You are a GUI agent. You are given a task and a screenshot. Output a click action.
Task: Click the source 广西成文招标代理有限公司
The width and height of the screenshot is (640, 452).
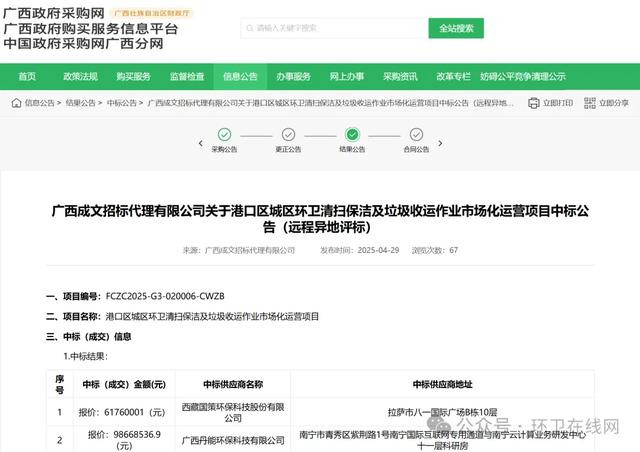click(250, 250)
